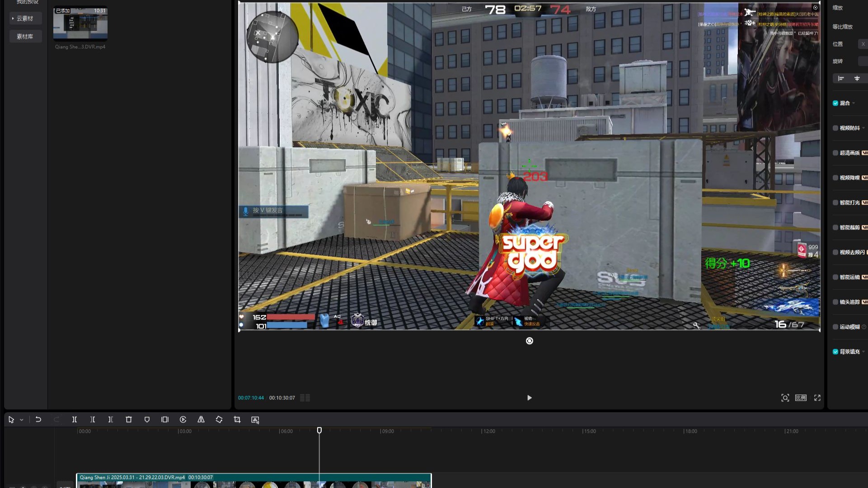Enable the 视频去频闪 deflicker checkbox
This screenshot has height=488, width=868.
(835, 252)
